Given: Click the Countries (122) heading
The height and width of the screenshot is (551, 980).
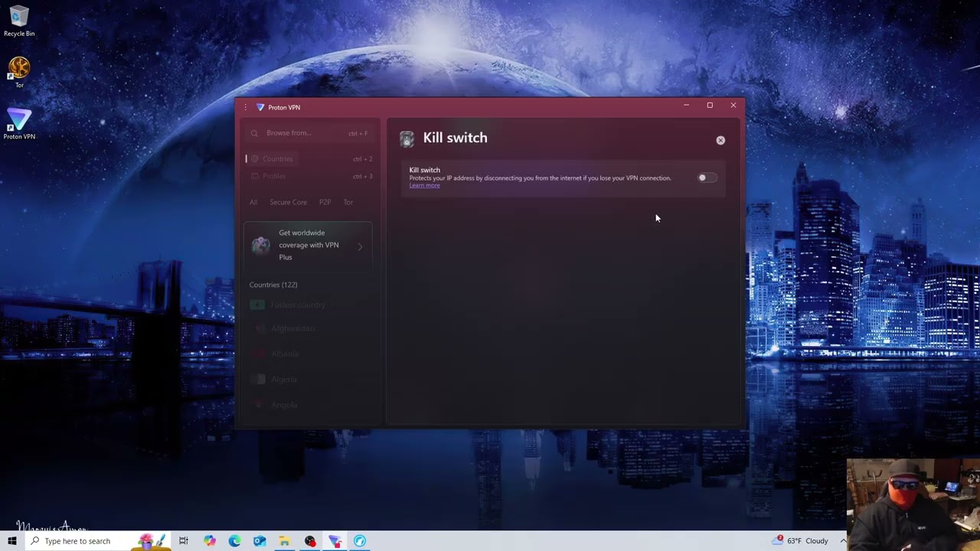Looking at the screenshot, I should pyautogui.click(x=273, y=285).
